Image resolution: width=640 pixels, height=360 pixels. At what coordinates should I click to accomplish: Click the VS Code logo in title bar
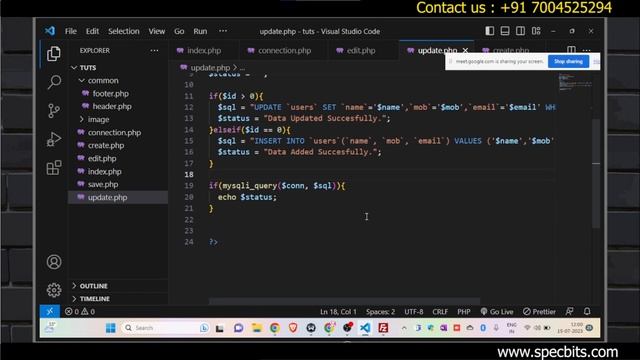point(50,31)
